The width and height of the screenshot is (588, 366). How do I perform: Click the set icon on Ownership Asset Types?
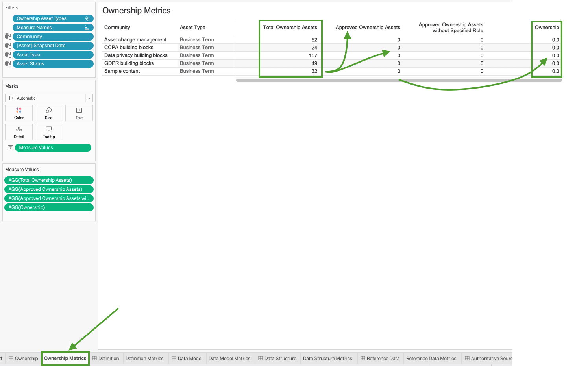pyautogui.click(x=87, y=18)
